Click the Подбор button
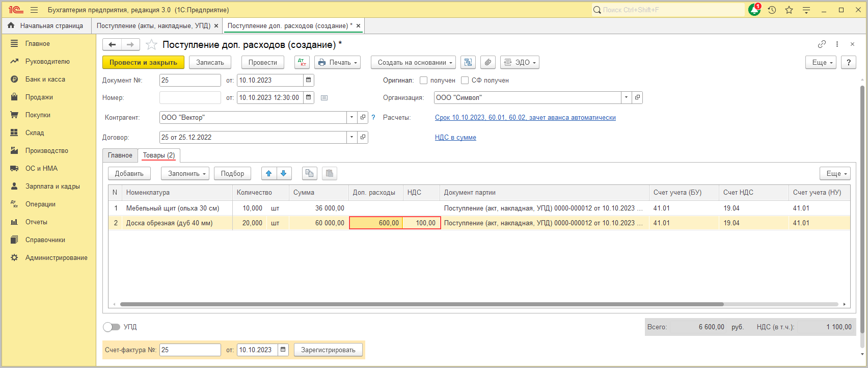Image resolution: width=868 pixels, height=368 pixels. pyautogui.click(x=232, y=173)
